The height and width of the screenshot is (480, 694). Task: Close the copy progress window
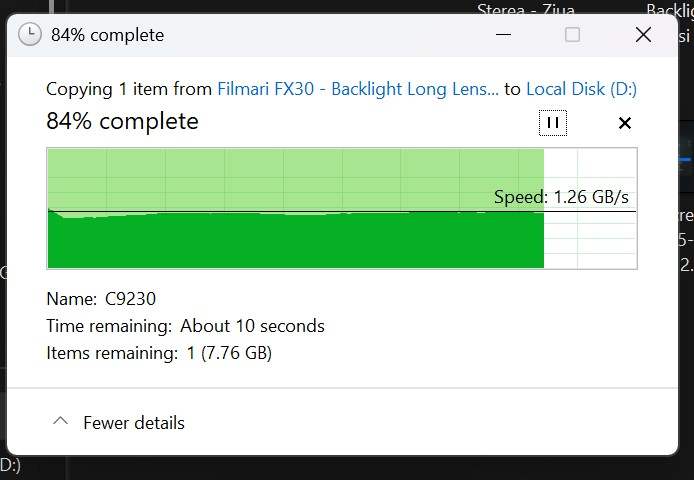click(643, 35)
